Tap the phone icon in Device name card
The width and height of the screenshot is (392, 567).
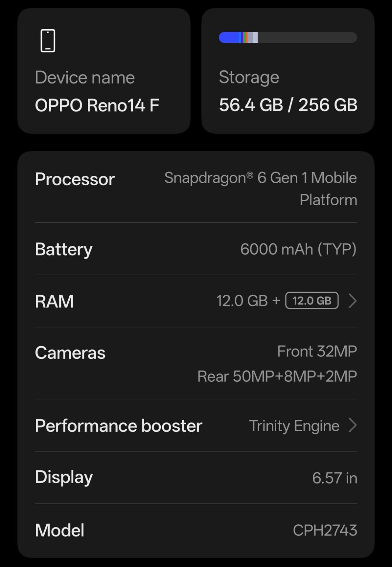(48, 41)
